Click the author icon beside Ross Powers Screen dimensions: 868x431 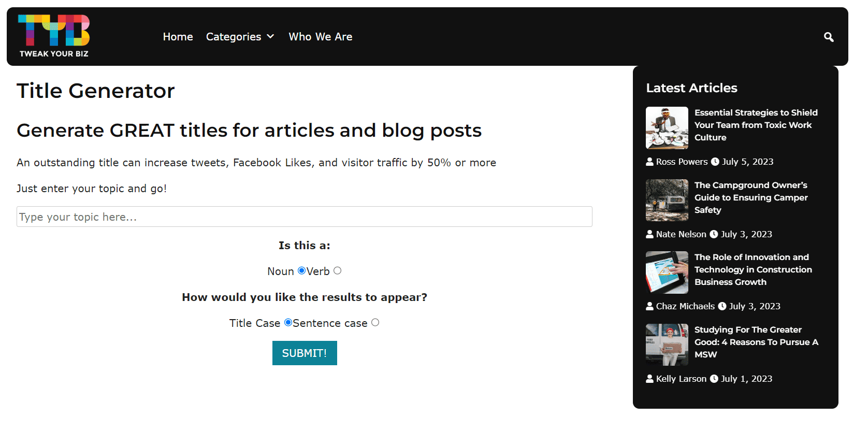click(649, 162)
